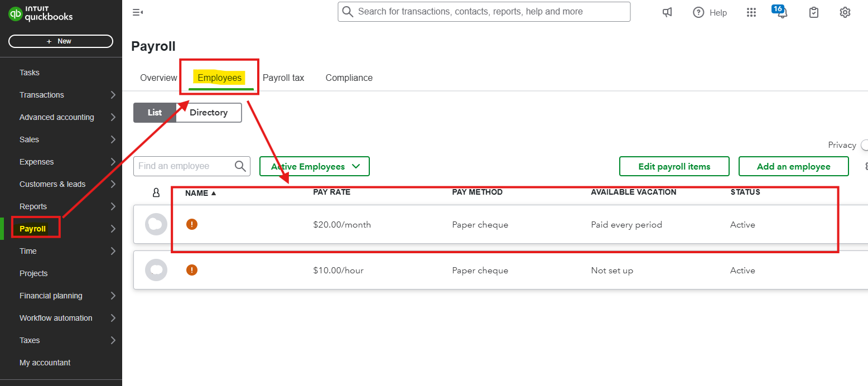
Task: Collapse the left navigation menu icon
Action: click(x=137, y=12)
